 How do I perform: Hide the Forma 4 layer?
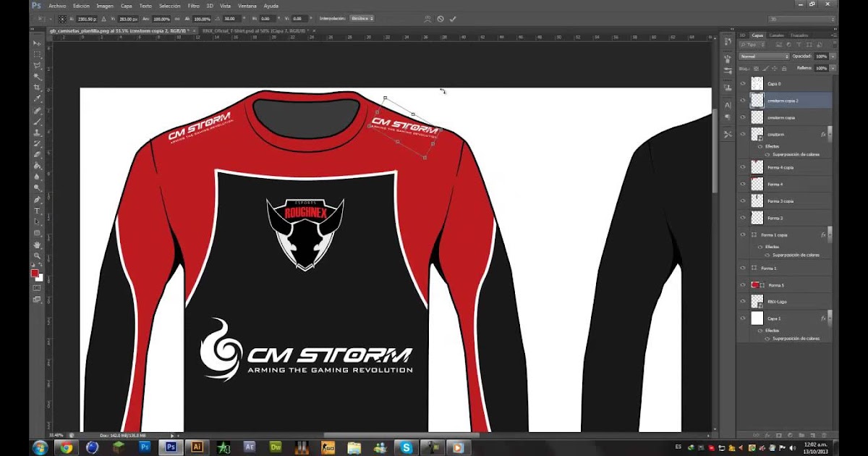(742, 184)
